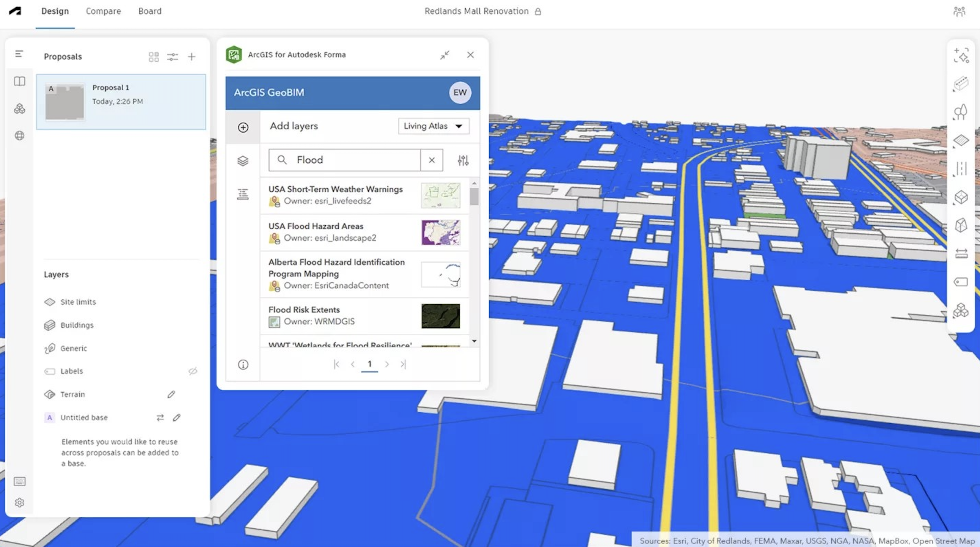Image resolution: width=980 pixels, height=547 pixels.
Task: Open the globe icon in left sidebar
Action: [x=19, y=135]
